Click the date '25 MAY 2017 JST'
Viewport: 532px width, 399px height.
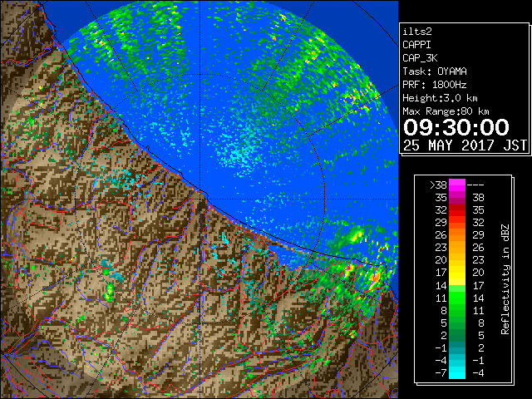click(x=465, y=145)
